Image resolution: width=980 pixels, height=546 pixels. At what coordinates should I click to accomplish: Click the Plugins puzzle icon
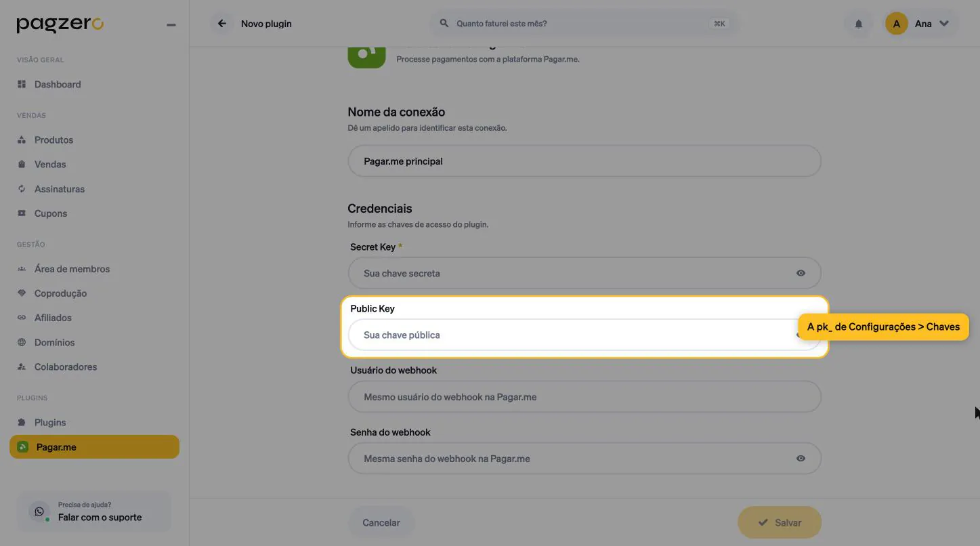pos(22,422)
